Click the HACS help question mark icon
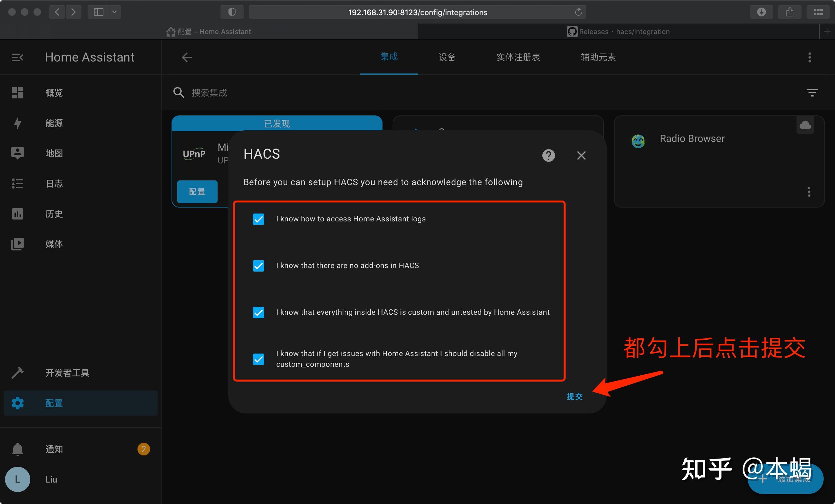This screenshot has width=835, height=504. (548, 155)
